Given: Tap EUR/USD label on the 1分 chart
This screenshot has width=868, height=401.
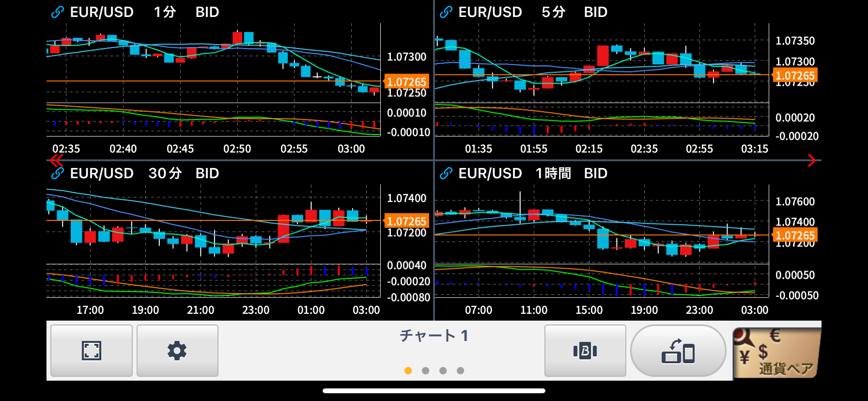Looking at the screenshot, I should 102,12.
